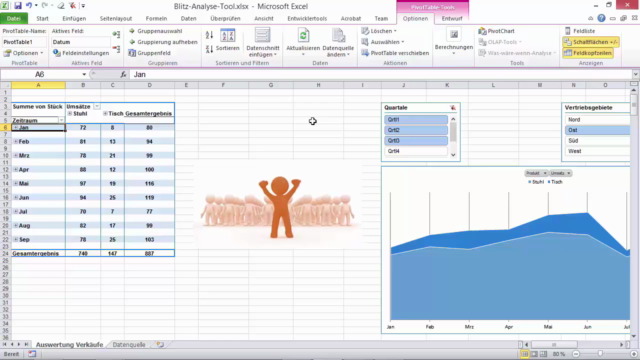Expand entire field icon in Aktives Feld
Viewport: 640px width, 360px height.
[116, 34]
